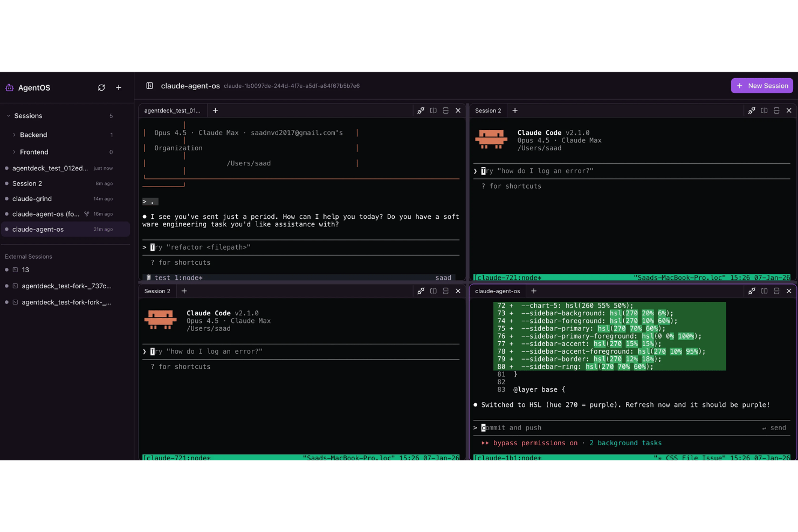798x532 pixels.
Task: Close the claude-agent-os pane
Action: 789,291
